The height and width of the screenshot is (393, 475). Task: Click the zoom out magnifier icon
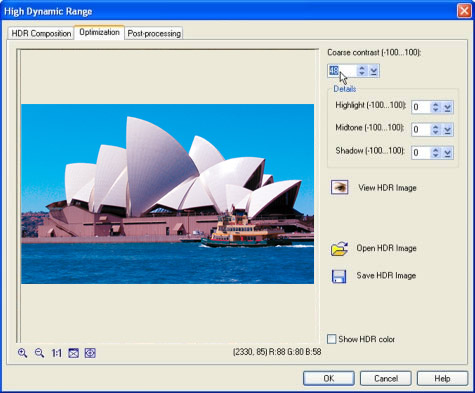tap(39, 353)
